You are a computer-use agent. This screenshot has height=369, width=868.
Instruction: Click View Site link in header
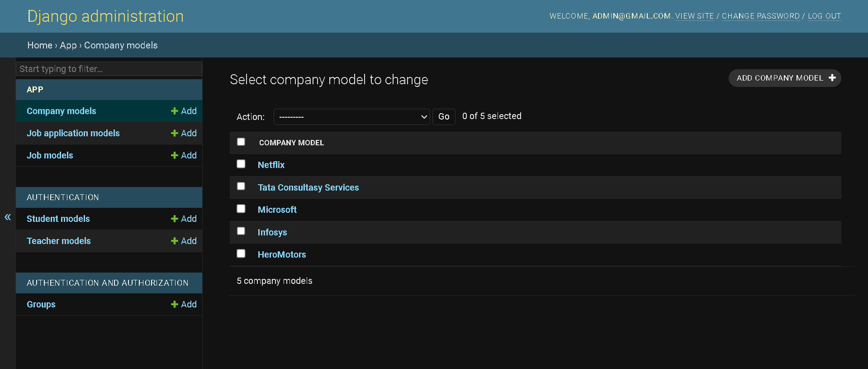[x=694, y=16]
